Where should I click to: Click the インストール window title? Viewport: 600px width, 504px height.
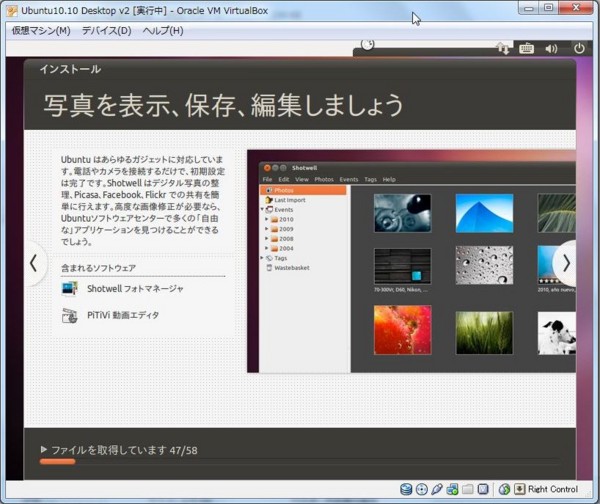70,69
